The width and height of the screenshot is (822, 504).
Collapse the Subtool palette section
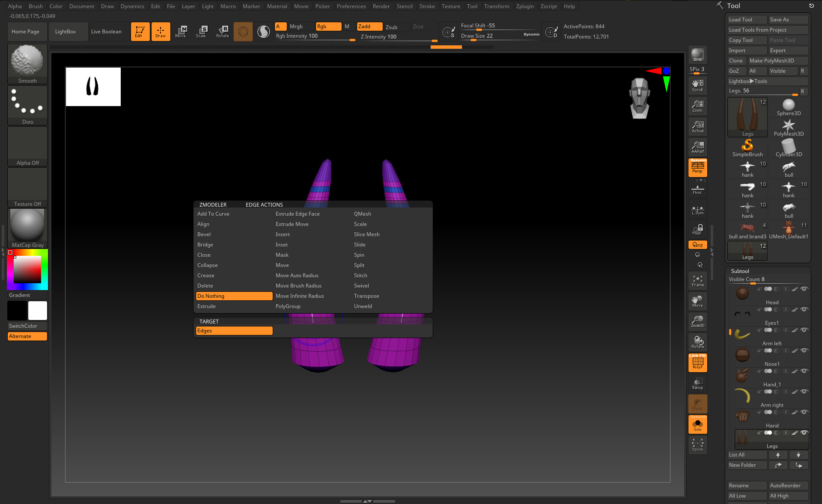[740, 271]
